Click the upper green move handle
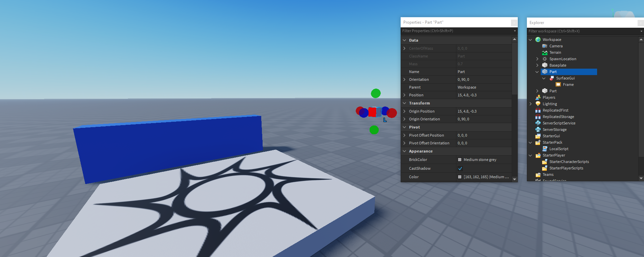The image size is (644, 257). click(x=376, y=93)
